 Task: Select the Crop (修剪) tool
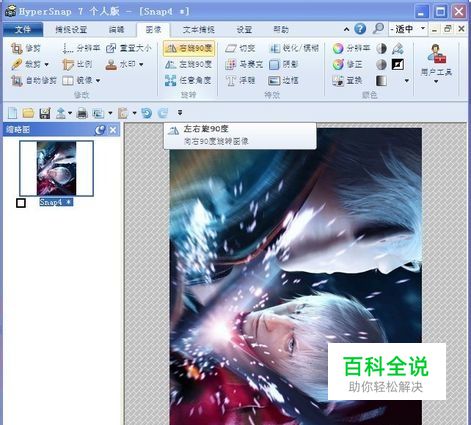click(x=25, y=48)
